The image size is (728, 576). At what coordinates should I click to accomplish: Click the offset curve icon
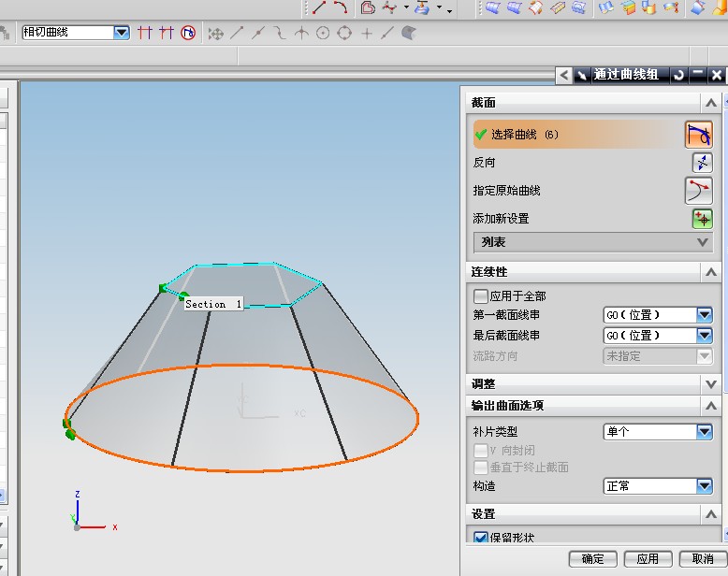tap(368, 7)
